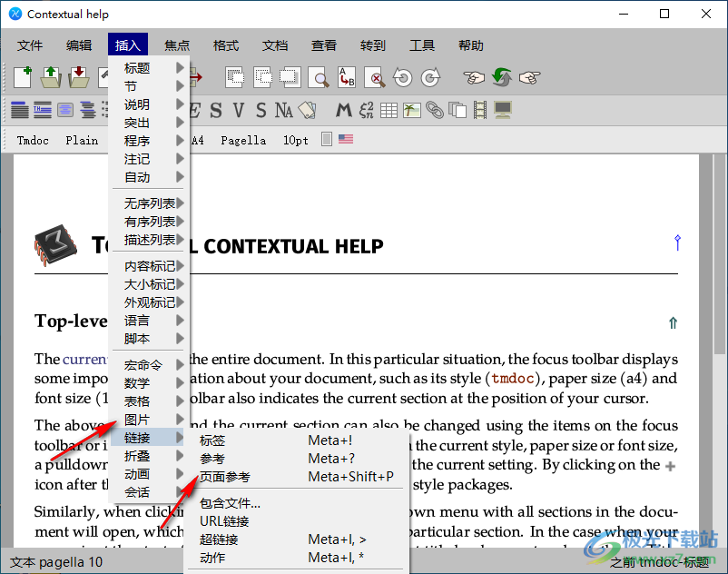Select 参考 in the link submenu
Screen dimensions: 728x574
pyautogui.click(x=296, y=459)
